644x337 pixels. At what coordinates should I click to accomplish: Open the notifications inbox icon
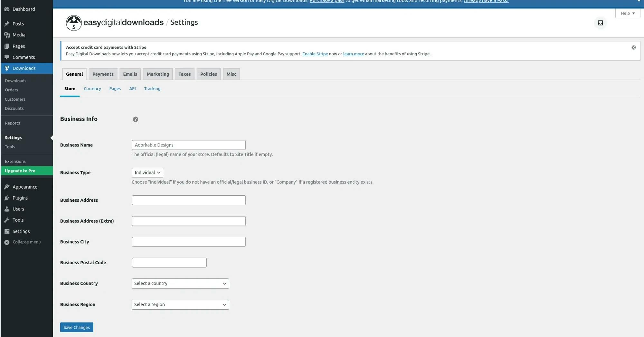[600, 23]
